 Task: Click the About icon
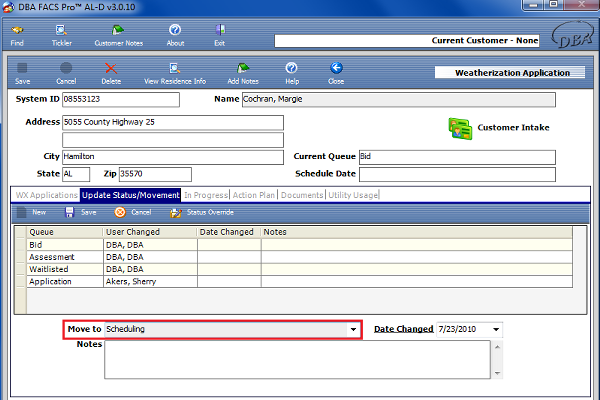click(175, 30)
